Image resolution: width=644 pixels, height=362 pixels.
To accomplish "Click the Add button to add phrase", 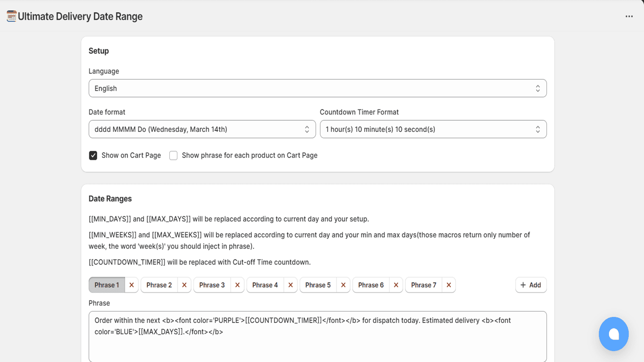I will click(530, 285).
